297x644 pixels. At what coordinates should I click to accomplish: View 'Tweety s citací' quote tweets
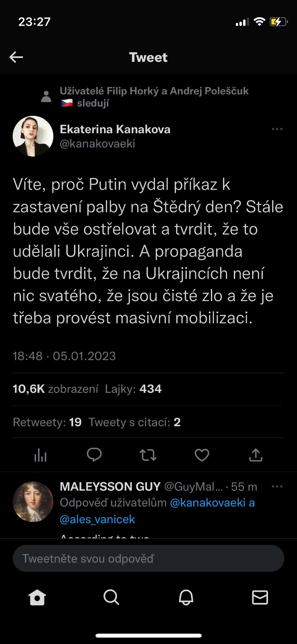click(x=134, y=422)
